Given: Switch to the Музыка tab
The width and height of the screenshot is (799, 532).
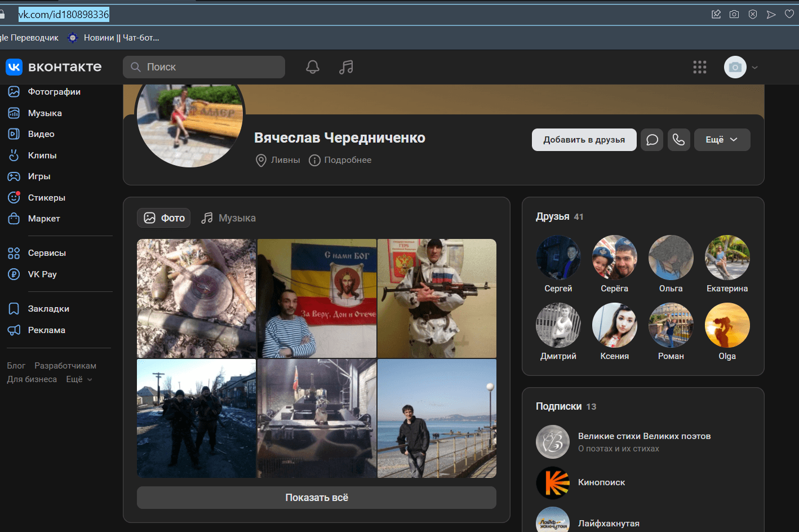Looking at the screenshot, I should [229, 218].
